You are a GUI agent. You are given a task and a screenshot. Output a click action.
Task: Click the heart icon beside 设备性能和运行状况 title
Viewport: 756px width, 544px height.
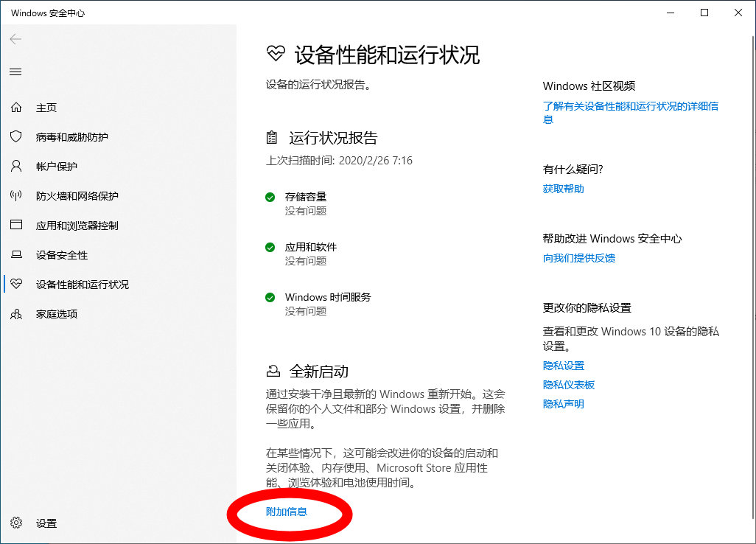(276, 54)
